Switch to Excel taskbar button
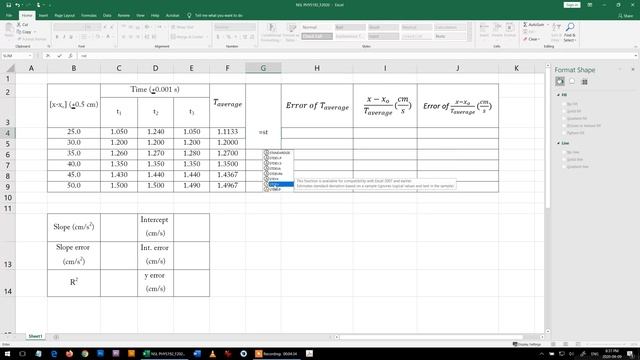 (165, 353)
